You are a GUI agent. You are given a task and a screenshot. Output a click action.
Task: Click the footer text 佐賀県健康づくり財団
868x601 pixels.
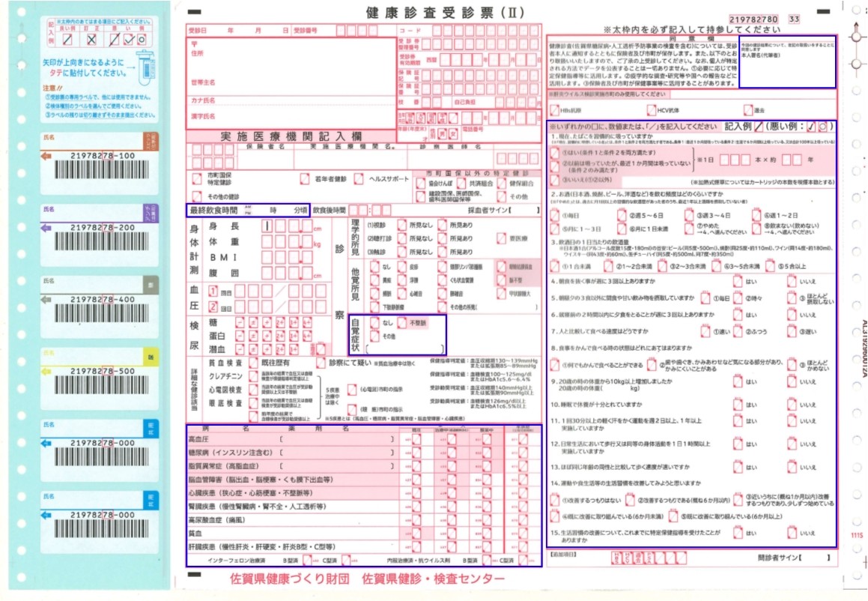(290, 579)
